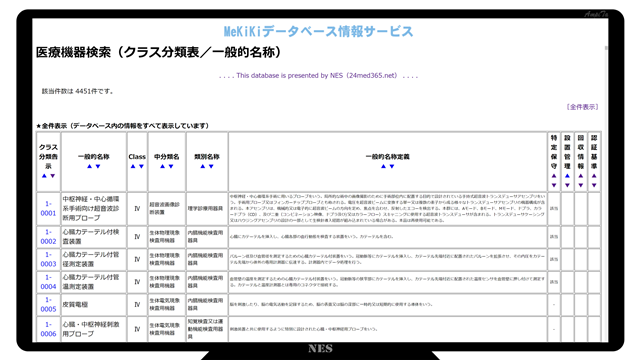Viewport: 640px width, 360px height.
Task: Sort 設置管理 column descending arrow
Action: tap(567, 185)
